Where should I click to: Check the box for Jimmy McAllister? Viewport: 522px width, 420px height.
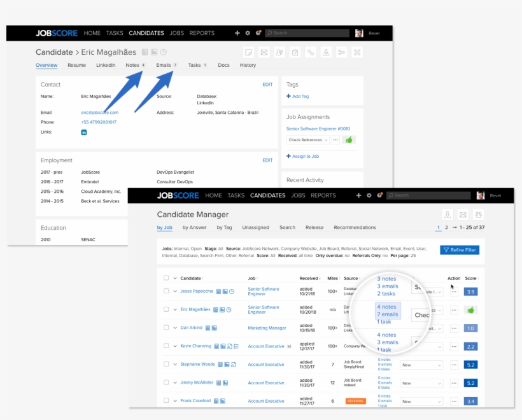(166, 382)
